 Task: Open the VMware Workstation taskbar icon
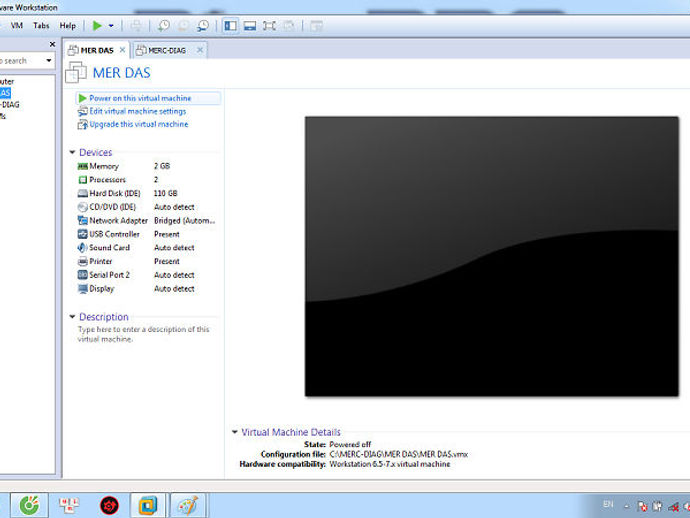(x=148, y=505)
